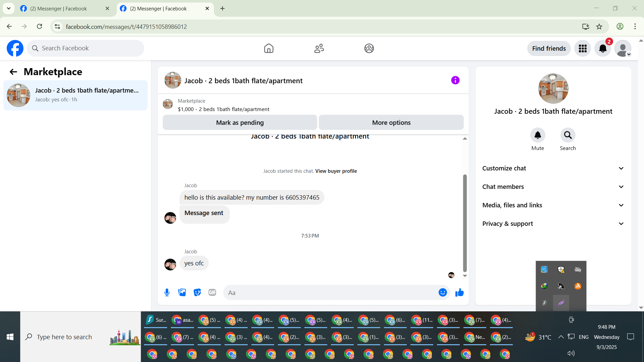Open the Facebook home logo
Viewport: 644px width, 362px height.
[15, 48]
